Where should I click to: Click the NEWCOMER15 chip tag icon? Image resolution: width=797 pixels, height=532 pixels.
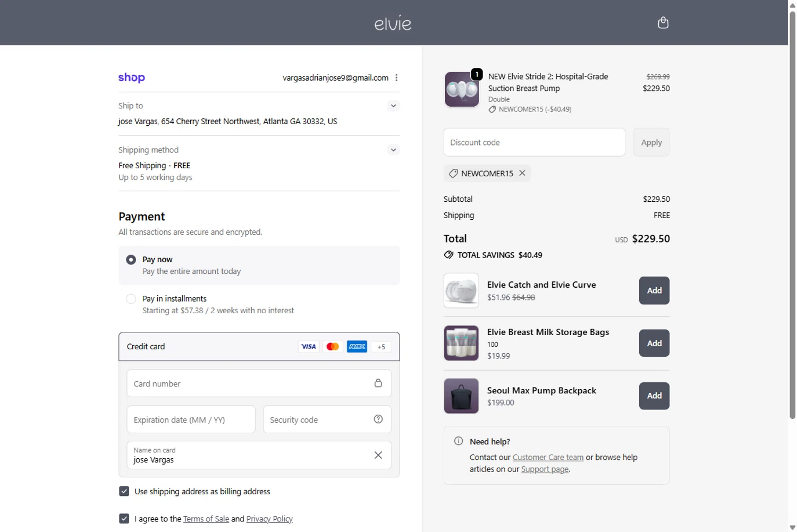coord(453,174)
